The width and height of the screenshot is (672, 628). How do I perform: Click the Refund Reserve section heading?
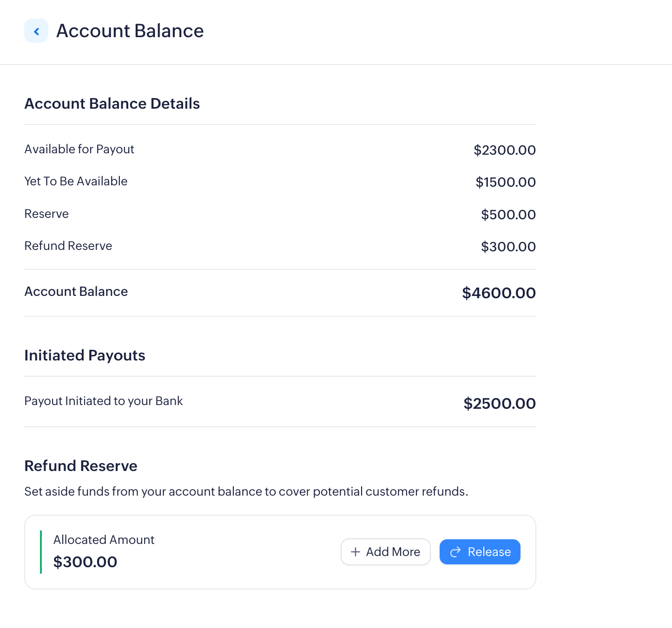(x=81, y=466)
